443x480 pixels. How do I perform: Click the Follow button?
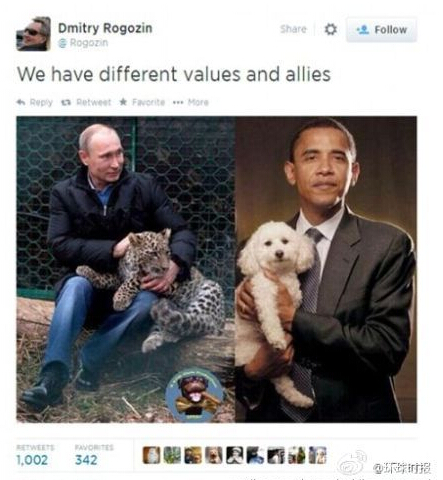click(381, 30)
